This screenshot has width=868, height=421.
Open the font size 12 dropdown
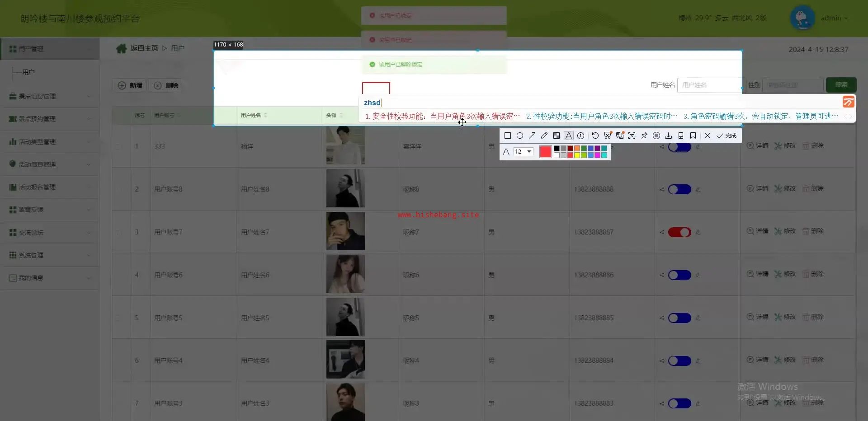point(524,152)
